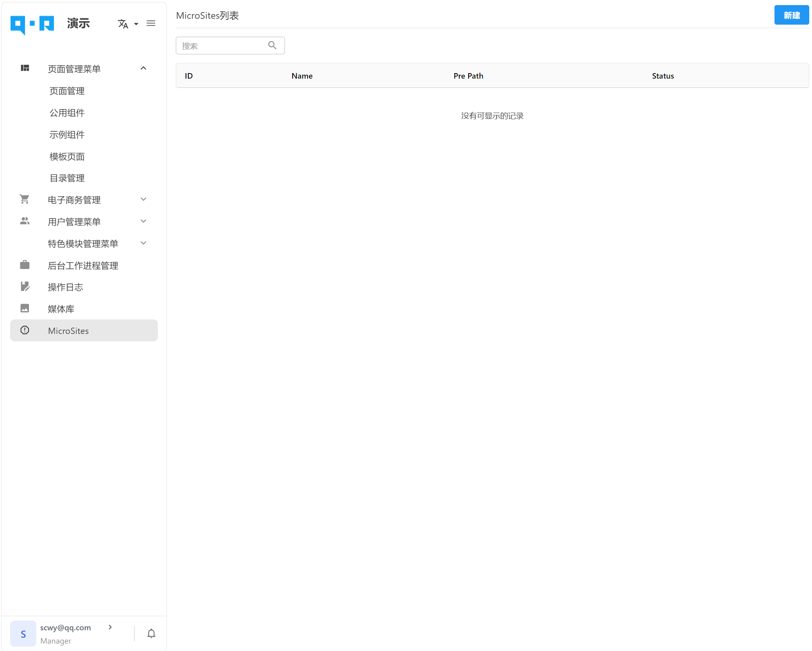
Task: Click the Name column header
Action: click(302, 76)
